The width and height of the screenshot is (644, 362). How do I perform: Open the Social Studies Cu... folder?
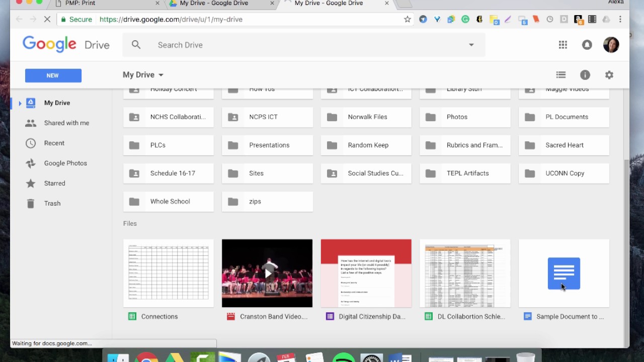point(366,173)
